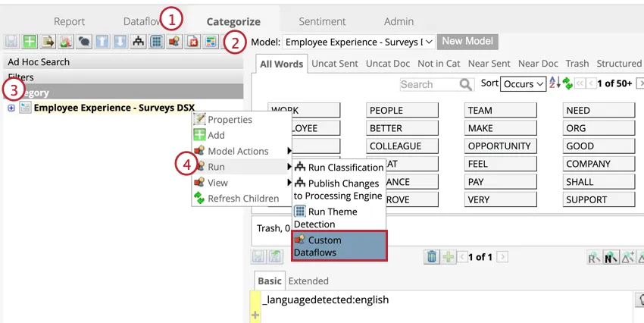The height and width of the screenshot is (323, 644).
Task: Click the trash can icon below word list
Action: [431, 257]
